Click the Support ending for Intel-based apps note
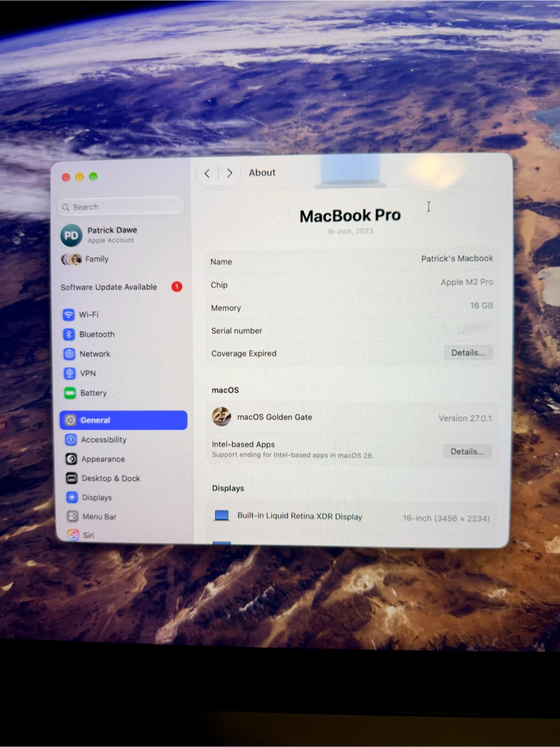Viewport: 560px width, 747px height. click(x=292, y=455)
